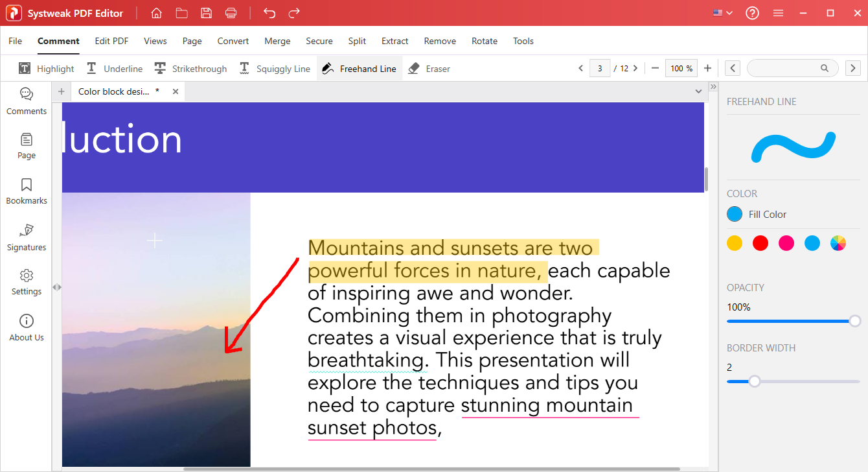This screenshot has height=472, width=868.
Task: Select the Underline tool
Action: coord(114,68)
